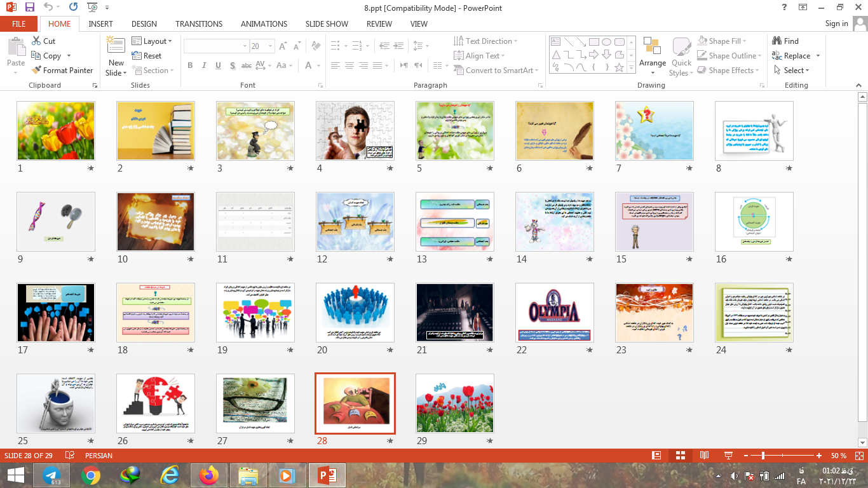Viewport: 868px width, 488px height.
Task: Click the Sign in link
Action: 836,24
